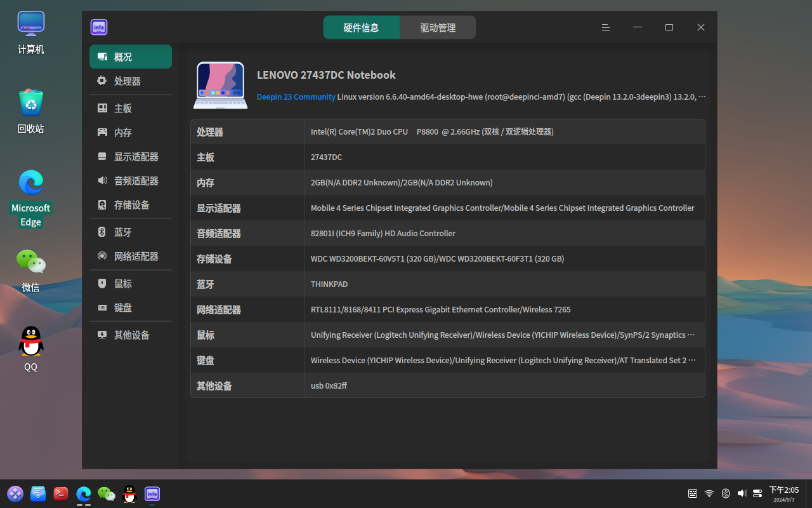Click Edge browser icon in the taskbar
The width and height of the screenshot is (812, 508).
click(84, 493)
